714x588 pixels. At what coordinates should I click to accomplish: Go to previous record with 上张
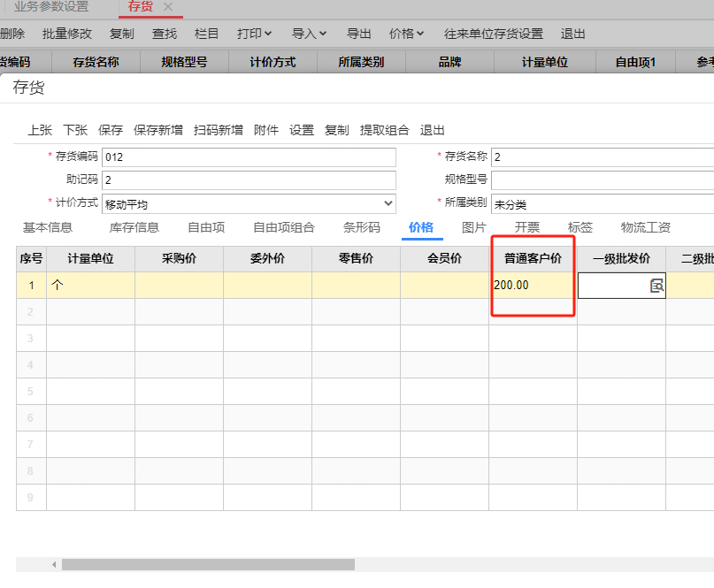pos(40,130)
